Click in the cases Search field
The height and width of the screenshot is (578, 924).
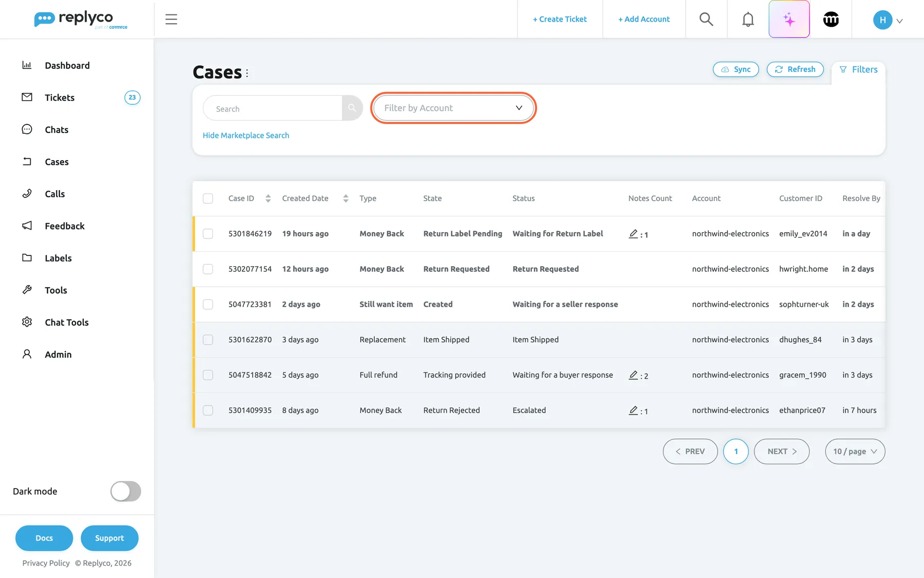point(273,108)
